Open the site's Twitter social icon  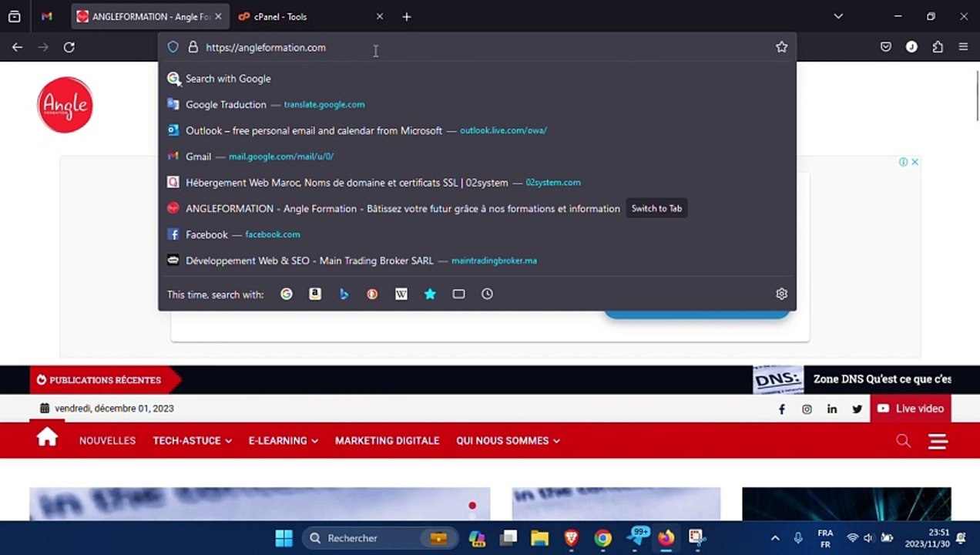tap(857, 409)
